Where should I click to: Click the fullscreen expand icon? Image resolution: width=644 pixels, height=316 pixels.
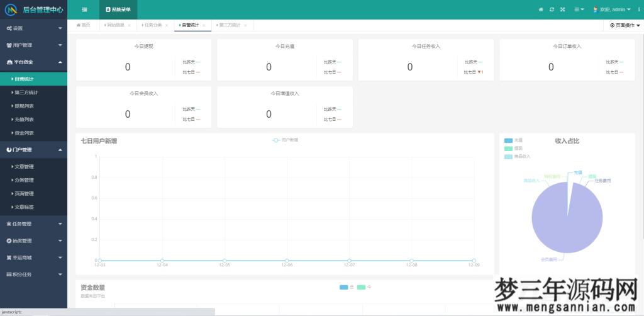click(x=562, y=9)
